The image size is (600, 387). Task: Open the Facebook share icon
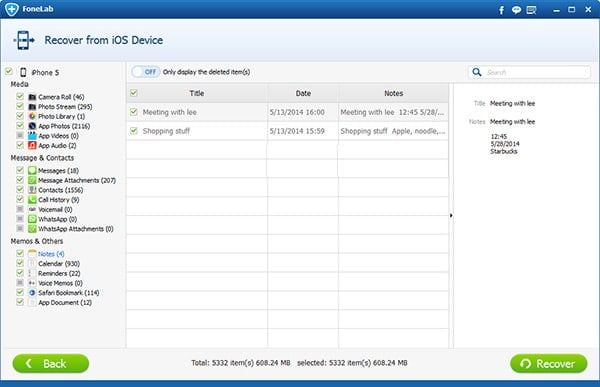point(501,10)
